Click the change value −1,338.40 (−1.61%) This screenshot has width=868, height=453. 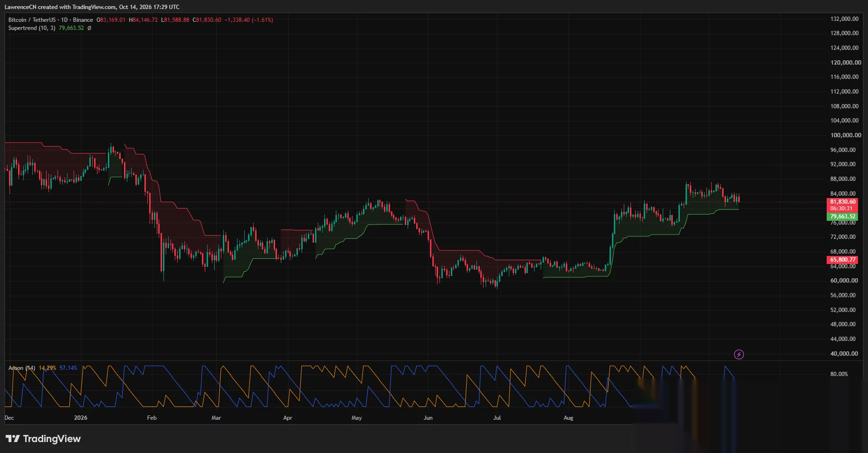(249, 20)
